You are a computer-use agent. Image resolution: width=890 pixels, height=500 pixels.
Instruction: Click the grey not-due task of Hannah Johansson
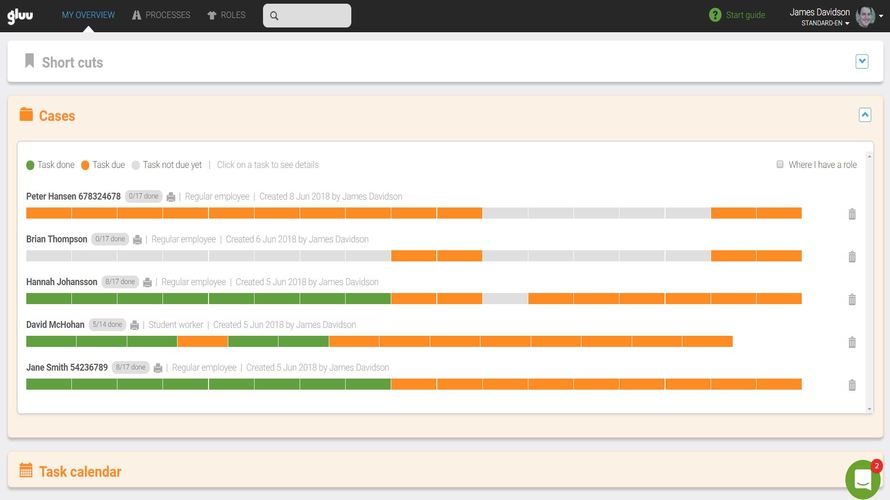pos(505,299)
